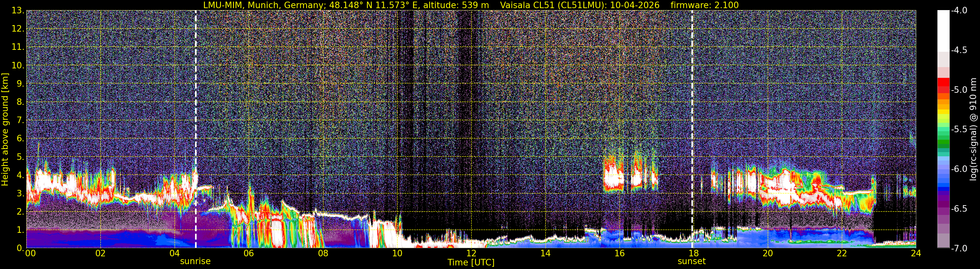
Task: Click the 06 hour tick label on time axis
Action: [x=248, y=253]
